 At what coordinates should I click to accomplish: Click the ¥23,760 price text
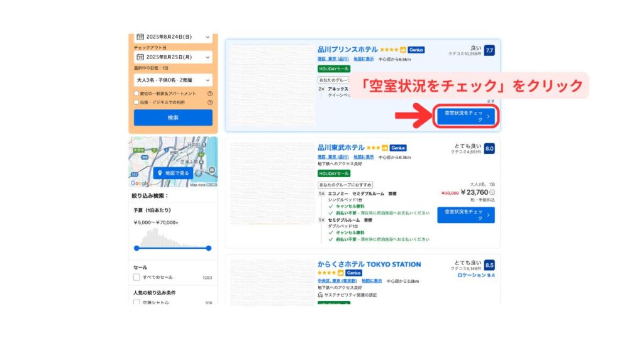pos(474,192)
